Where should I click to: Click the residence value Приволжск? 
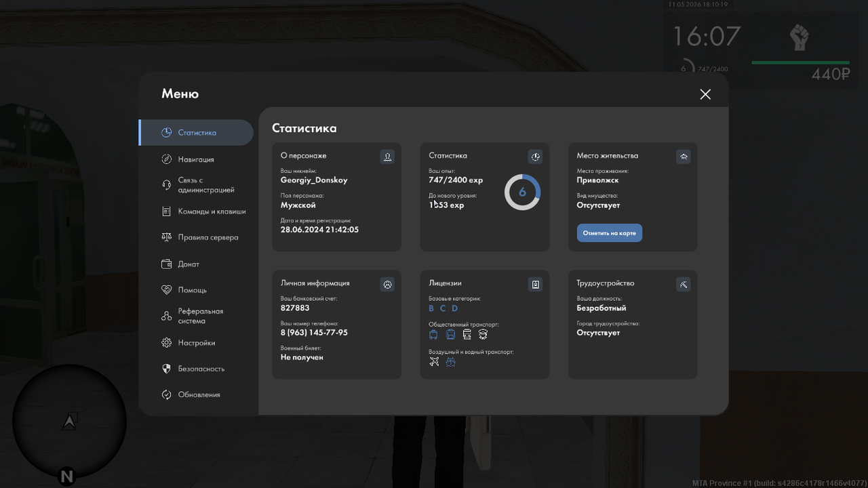point(597,180)
